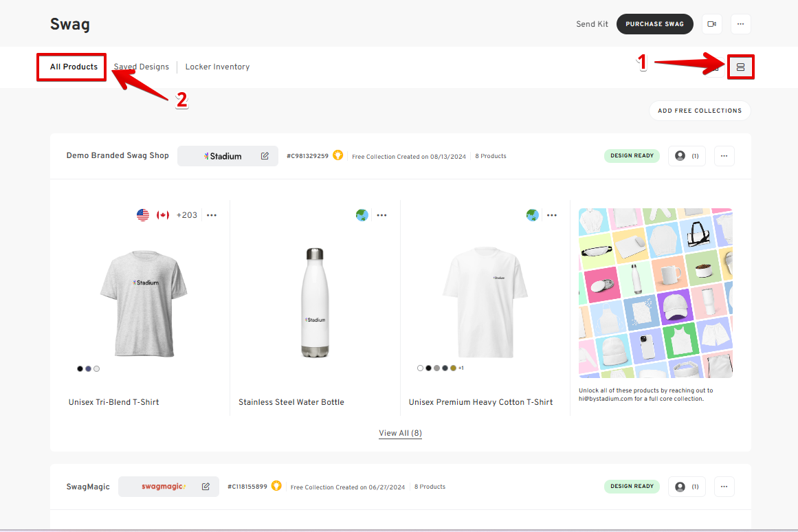Switch to the Saved Designs tab
This screenshot has height=532, width=798.
coord(142,67)
